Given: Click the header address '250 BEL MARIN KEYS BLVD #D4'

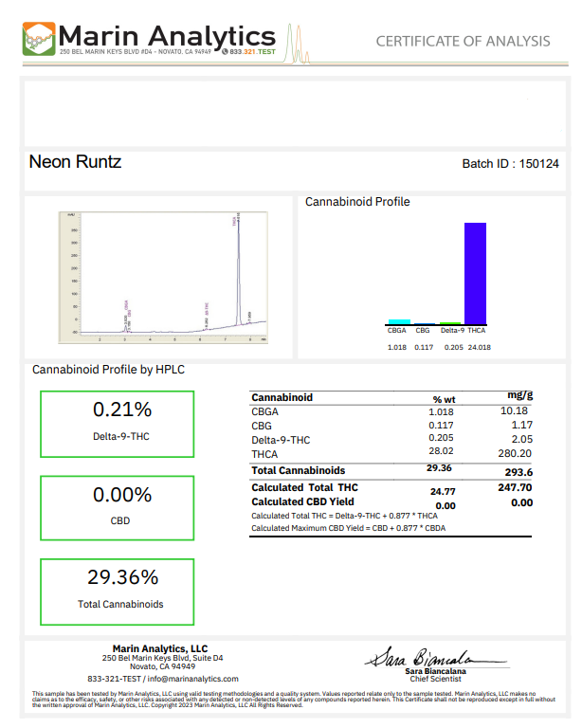Looking at the screenshot, I should coord(107,52).
